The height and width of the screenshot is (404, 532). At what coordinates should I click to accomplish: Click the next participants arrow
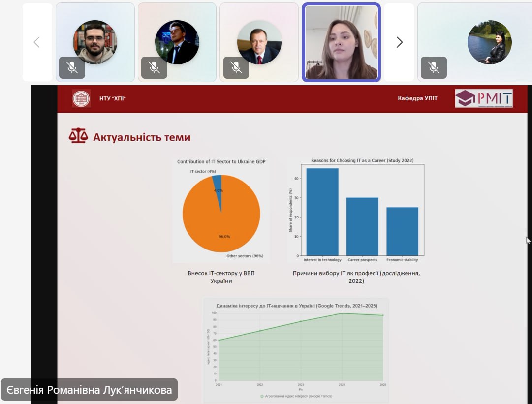(399, 42)
